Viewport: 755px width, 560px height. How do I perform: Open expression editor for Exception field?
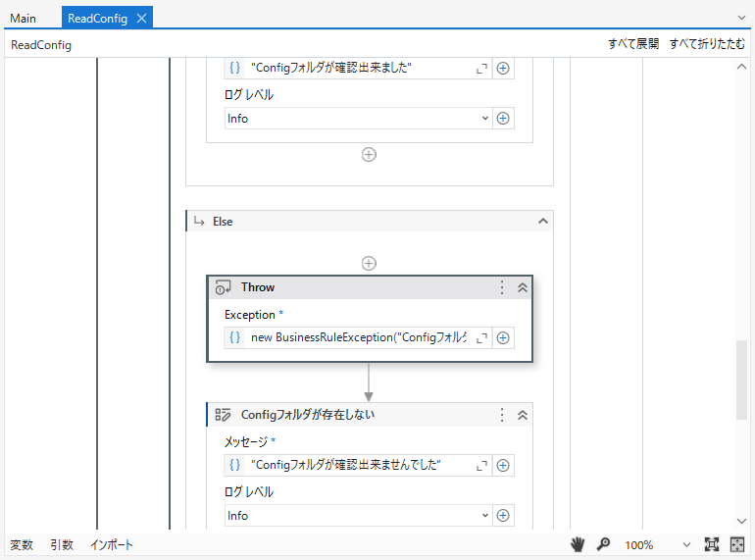click(481, 338)
